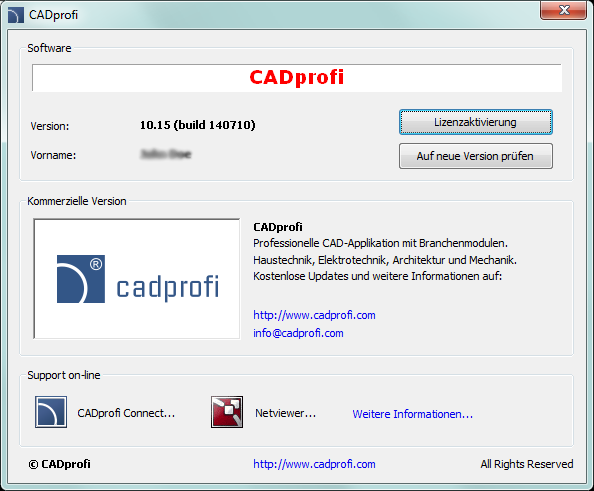Click the Kostenlose Updates text line
The height and width of the screenshot is (491, 594).
coord(377,276)
